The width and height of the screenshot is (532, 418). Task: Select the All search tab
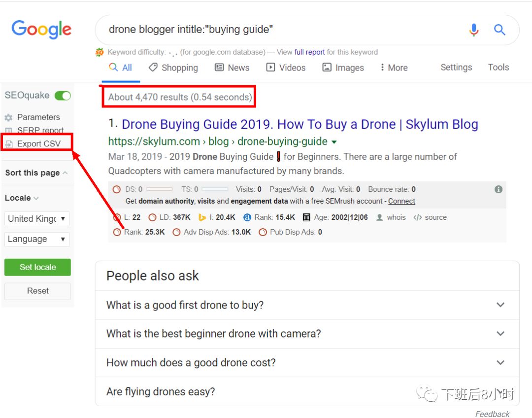click(x=121, y=68)
